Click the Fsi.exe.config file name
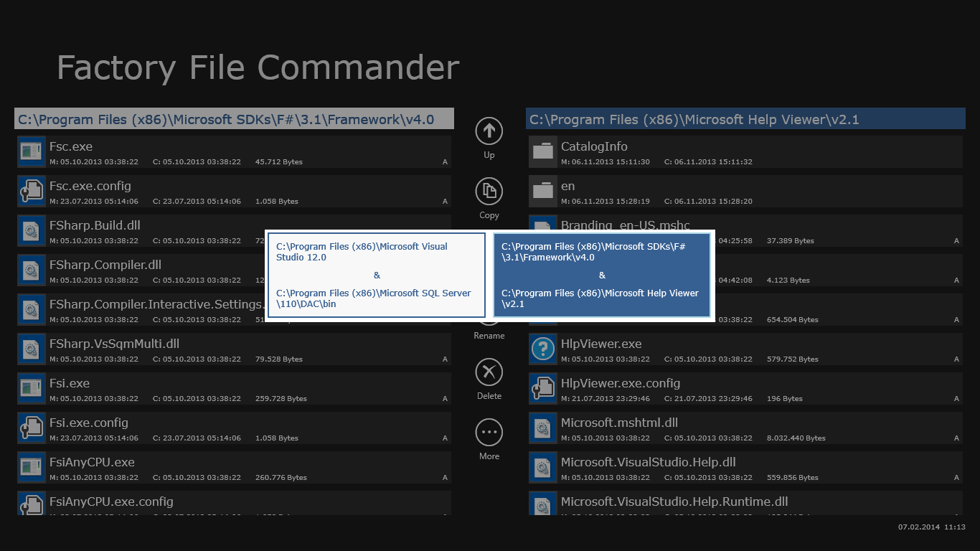 click(x=89, y=423)
